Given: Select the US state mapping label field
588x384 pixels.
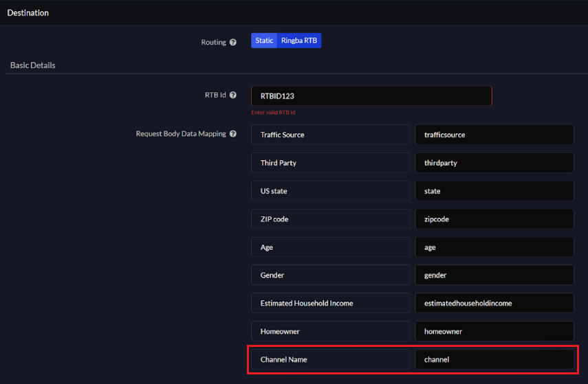Looking at the screenshot, I should (x=330, y=191).
